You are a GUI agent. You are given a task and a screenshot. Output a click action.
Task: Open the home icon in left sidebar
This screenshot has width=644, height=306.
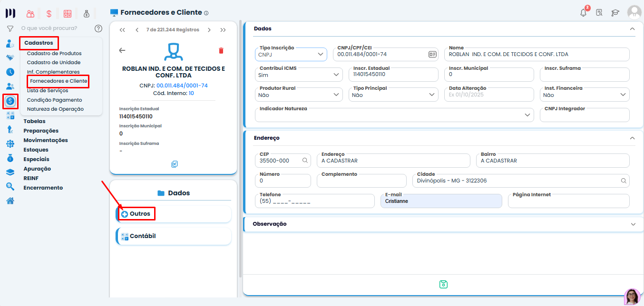point(10,201)
